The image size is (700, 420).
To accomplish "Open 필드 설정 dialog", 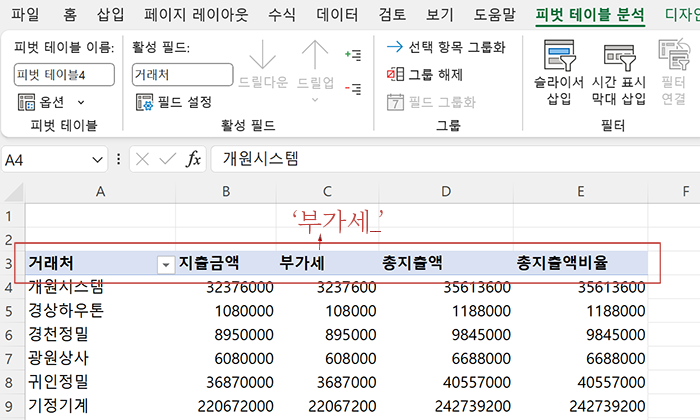I will 174,102.
